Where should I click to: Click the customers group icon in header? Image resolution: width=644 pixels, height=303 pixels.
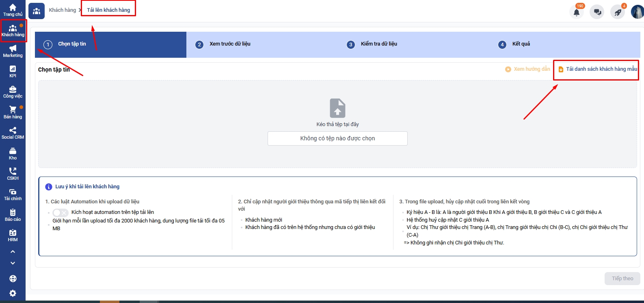(37, 11)
